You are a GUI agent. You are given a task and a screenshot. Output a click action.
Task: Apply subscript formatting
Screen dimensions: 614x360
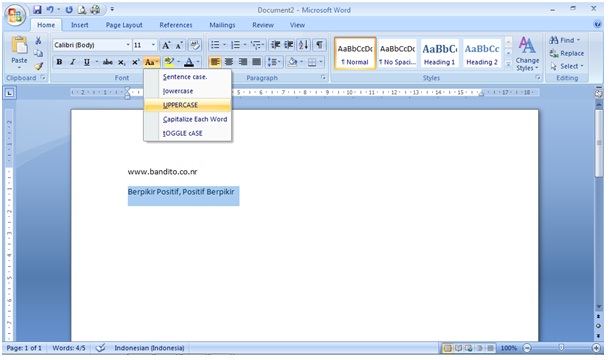pyautogui.click(x=122, y=62)
